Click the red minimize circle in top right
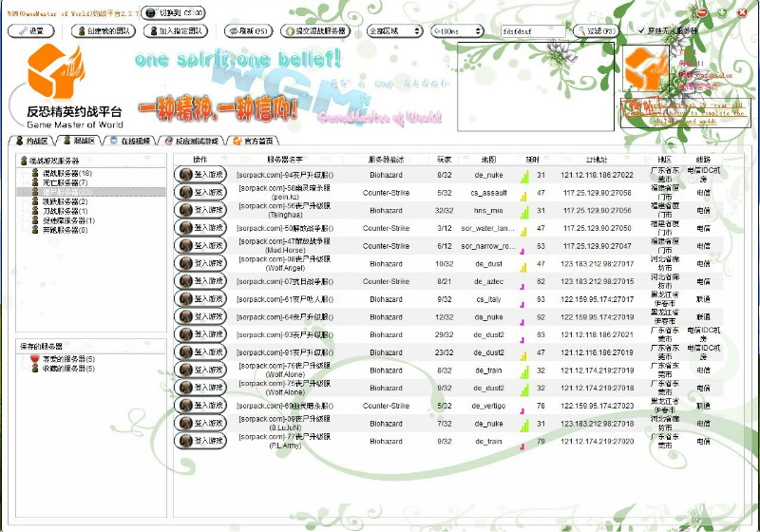Screen dimensions: 760x532 (x=702, y=12)
